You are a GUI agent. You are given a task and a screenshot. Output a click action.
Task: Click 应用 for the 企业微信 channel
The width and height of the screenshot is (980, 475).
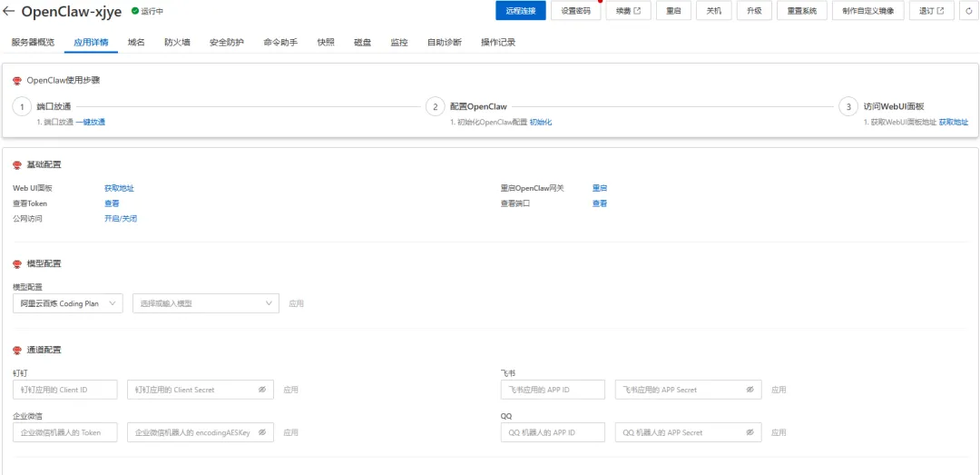[x=290, y=432]
